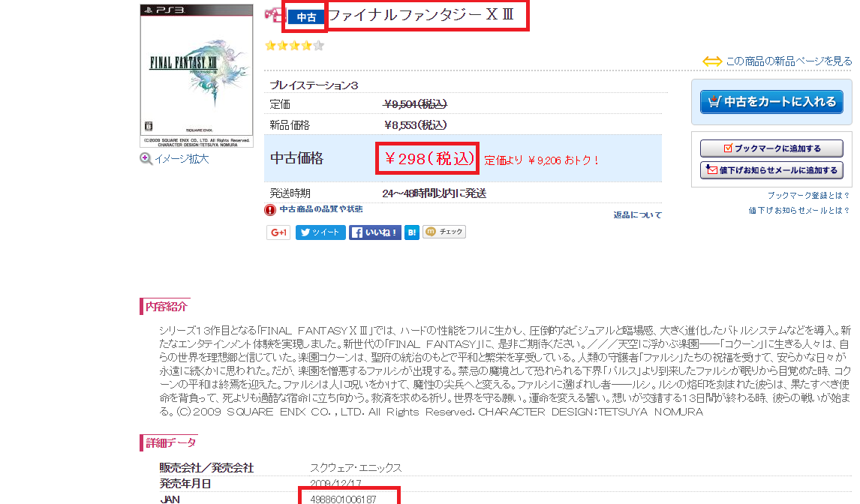Click the star rating display
The height and width of the screenshot is (504, 860).
pos(294,46)
